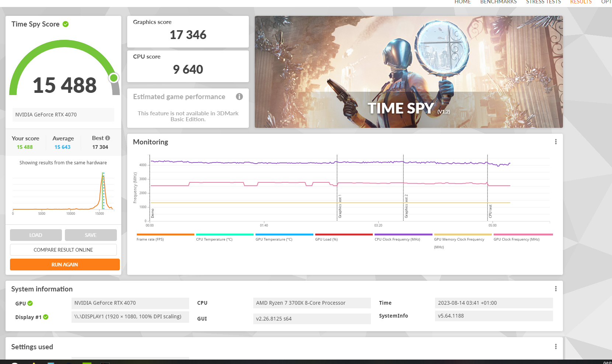
Task: Open info icon in Estimated game performance
Action: click(239, 97)
